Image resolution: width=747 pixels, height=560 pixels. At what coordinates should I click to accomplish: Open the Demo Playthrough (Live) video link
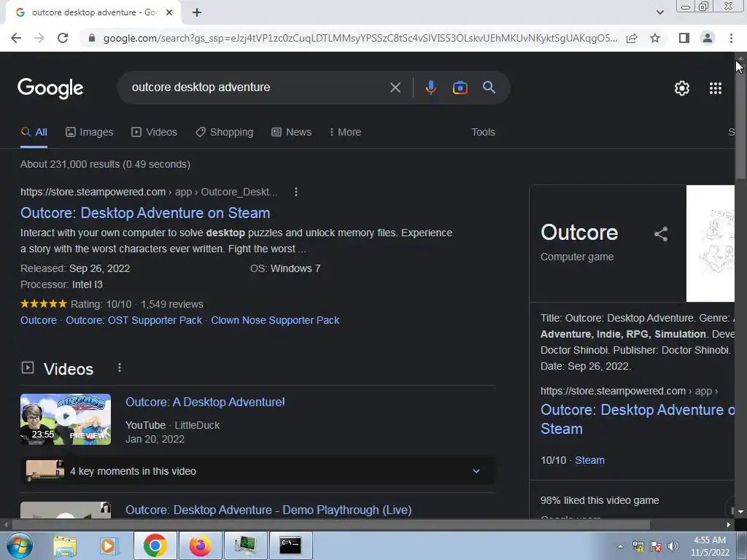[268, 510]
